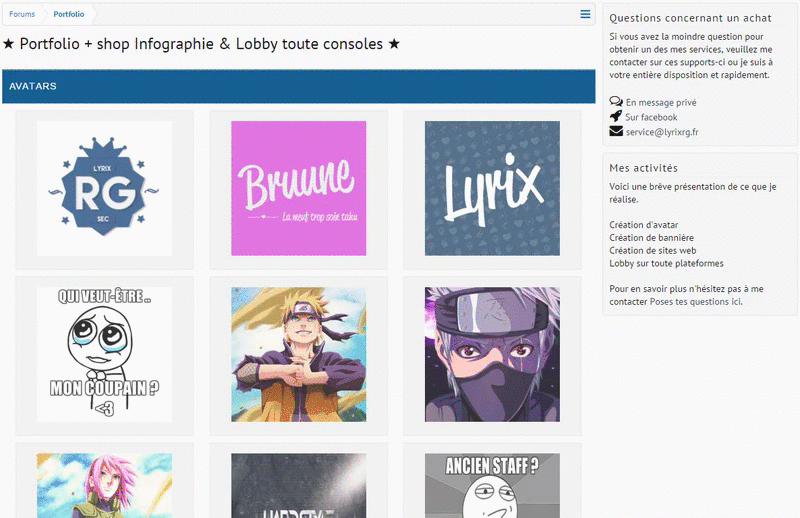The width and height of the screenshot is (800, 518).
Task: Click the service@lyrixrg.fr email link
Action: 662,132
